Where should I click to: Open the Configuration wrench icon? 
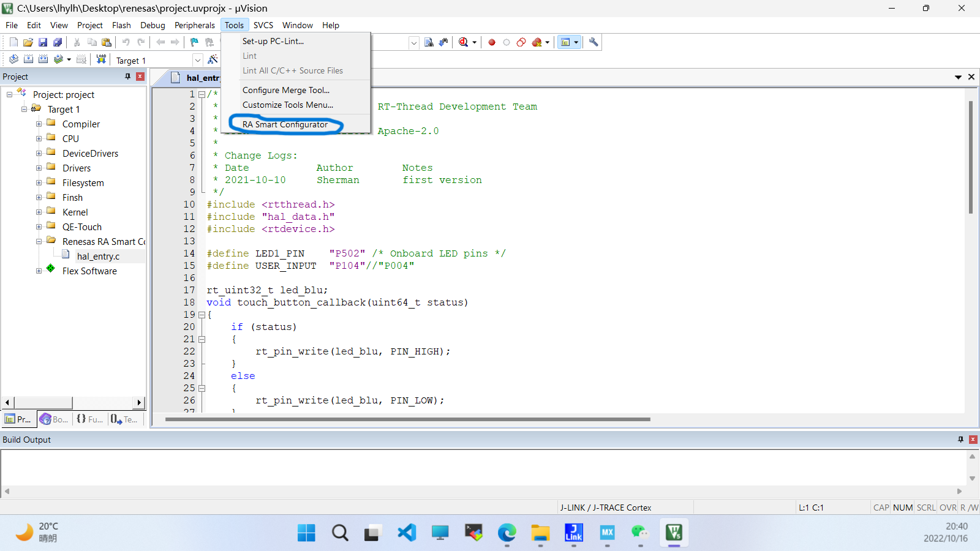(594, 42)
